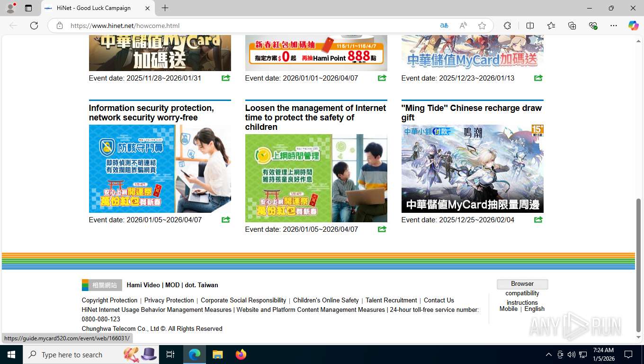Open the green Internet time management banner
This screenshot has height=364, width=644.
[316, 178]
